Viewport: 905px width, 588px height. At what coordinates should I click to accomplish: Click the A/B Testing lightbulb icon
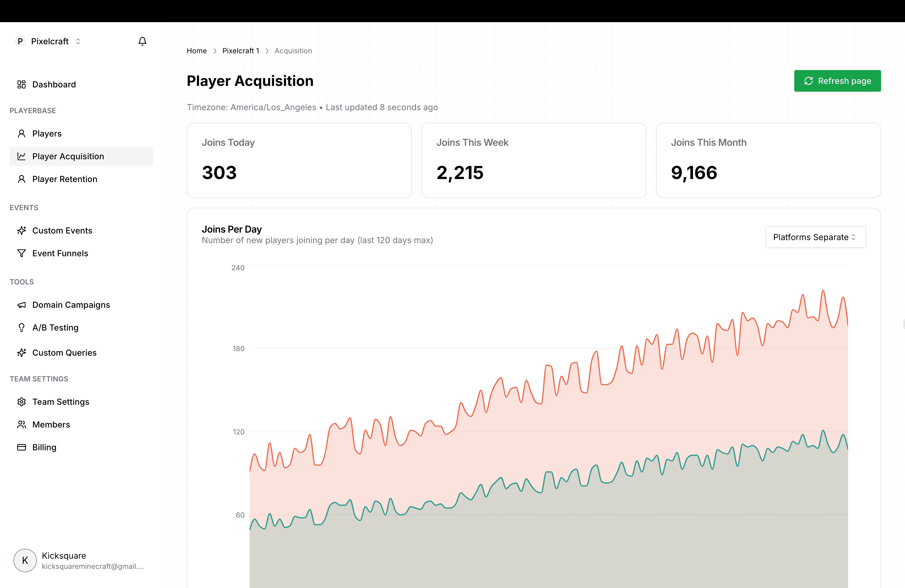point(22,327)
